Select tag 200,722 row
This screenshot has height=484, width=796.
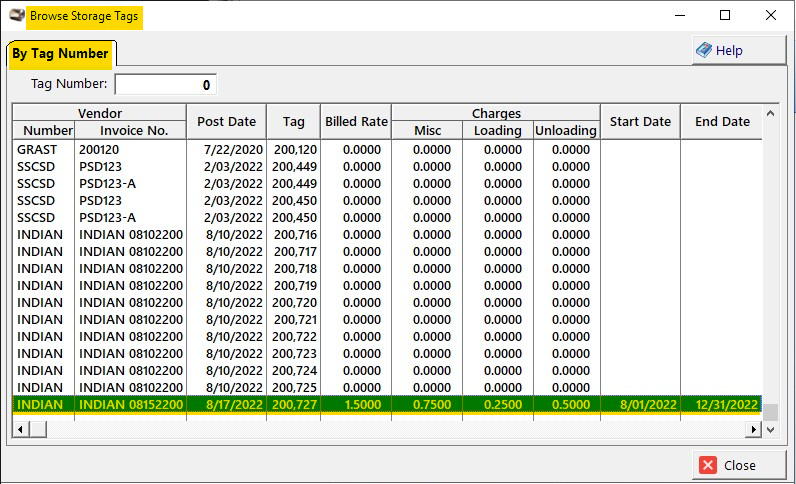(x=387, y=337)
